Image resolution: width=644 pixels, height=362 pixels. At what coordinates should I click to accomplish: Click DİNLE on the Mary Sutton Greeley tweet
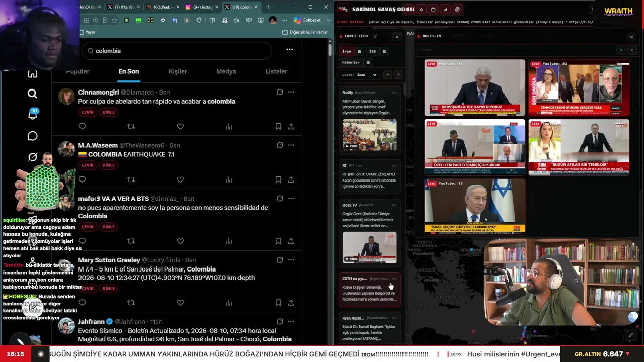109,289
